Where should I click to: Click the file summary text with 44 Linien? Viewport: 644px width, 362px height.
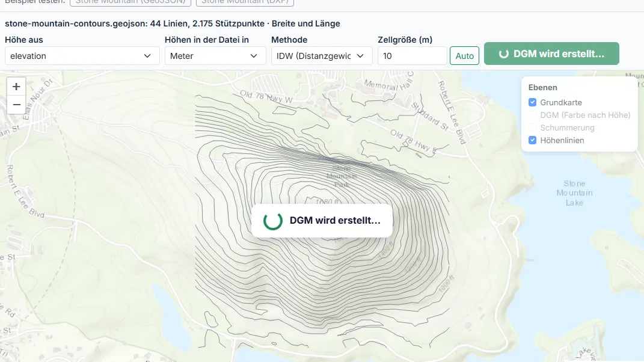point(173,23)
